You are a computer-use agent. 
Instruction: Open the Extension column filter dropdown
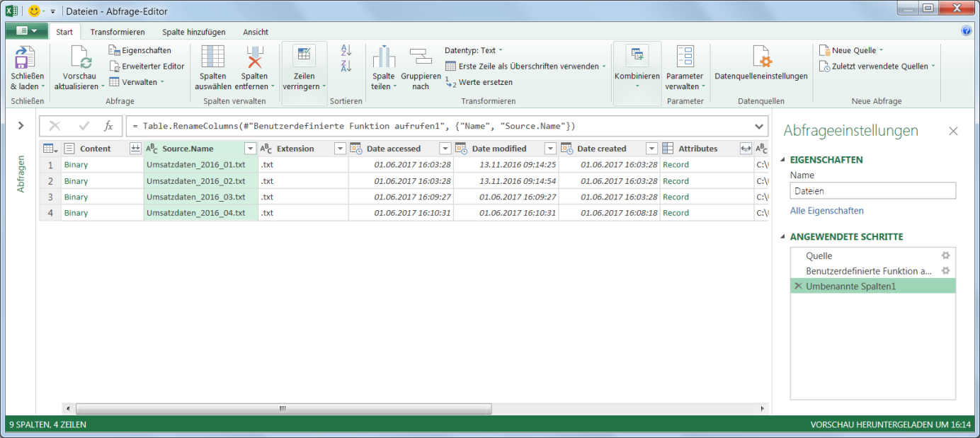pyautogui.click(x=340, y=149)
